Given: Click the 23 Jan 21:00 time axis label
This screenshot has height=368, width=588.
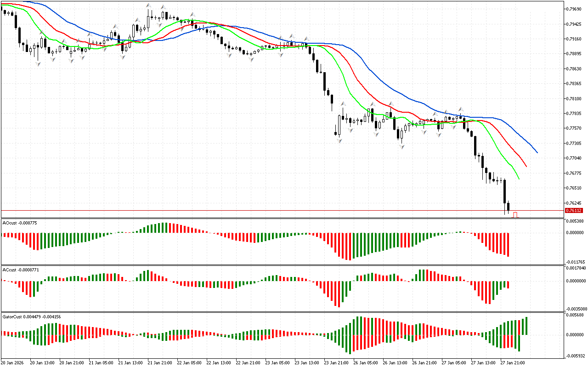Looking at the screenshot, I should pos(336,362).
